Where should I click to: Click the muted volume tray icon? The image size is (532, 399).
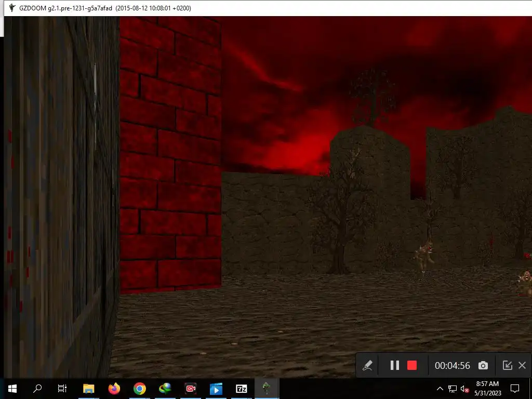[x=464, y=389]
